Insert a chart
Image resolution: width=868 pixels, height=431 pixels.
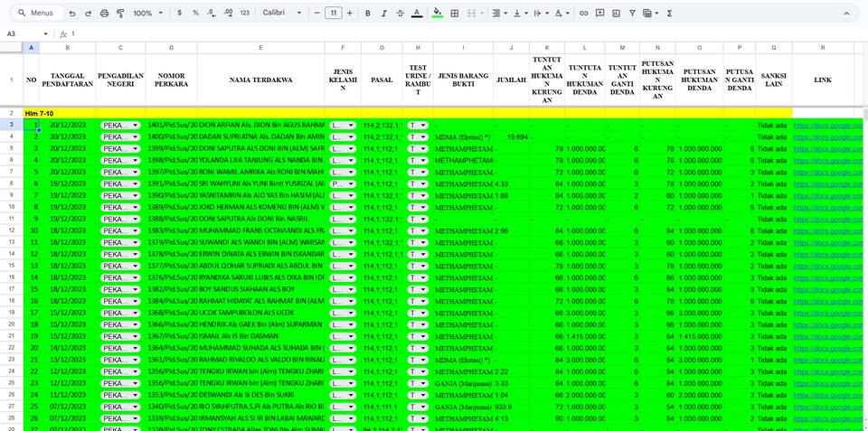[616, 13]
